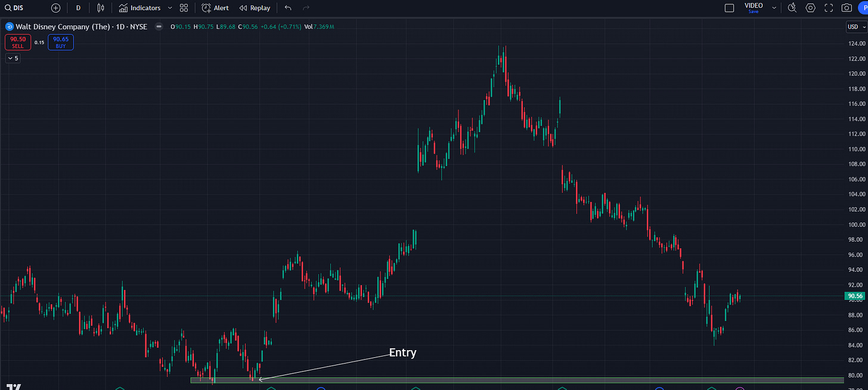This screenshot has width=868, height=390.
Task: Open the D time interval selector
Action: tap(78, 8)
